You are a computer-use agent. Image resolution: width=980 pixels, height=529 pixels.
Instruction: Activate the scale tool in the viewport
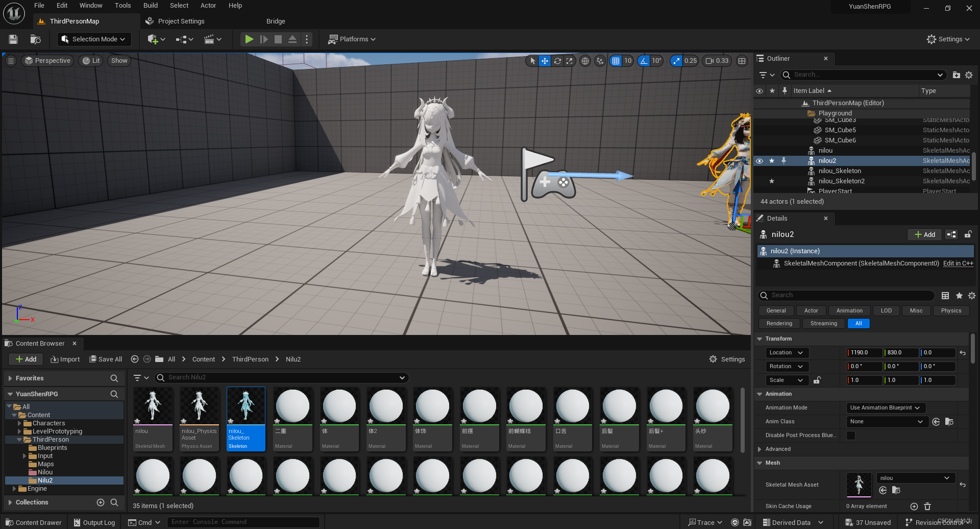pyautogui.click(x=570, y=61)
